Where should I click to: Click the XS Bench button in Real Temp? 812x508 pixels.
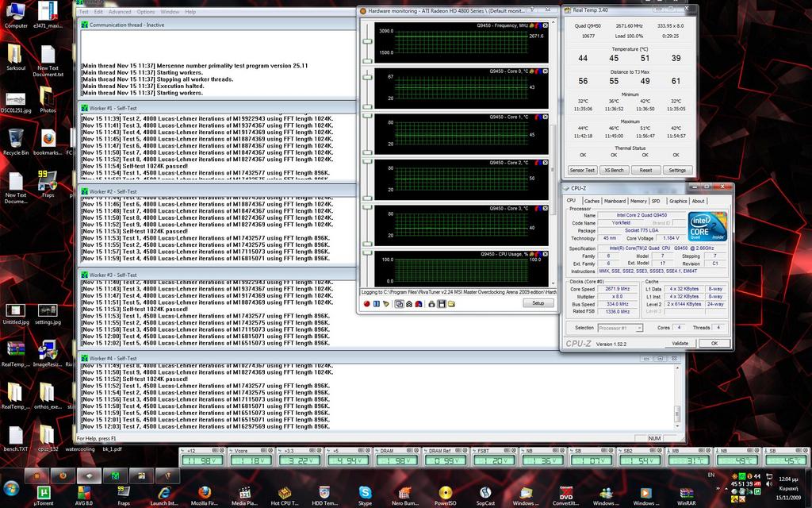615,170
